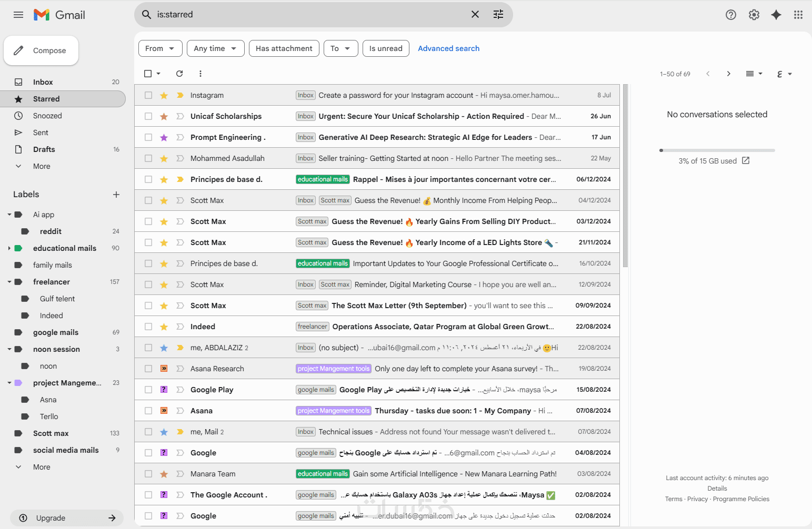
Task: Open the Google apps grid
Action: 798,15
